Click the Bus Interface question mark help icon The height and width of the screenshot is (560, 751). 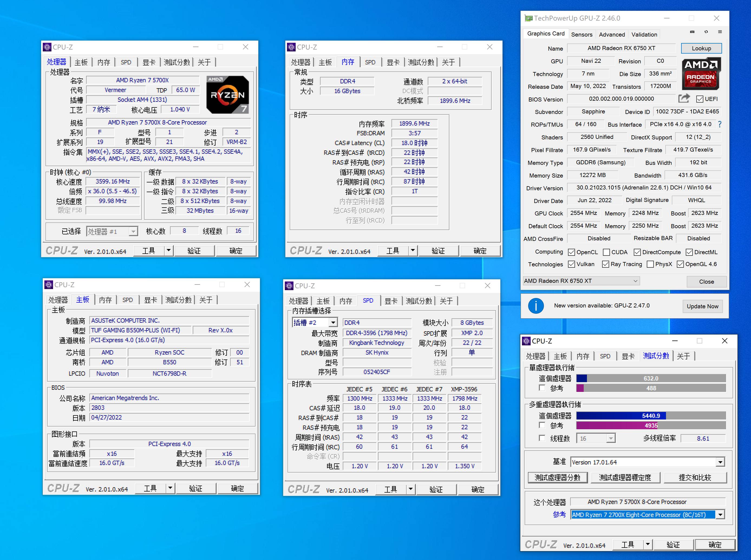720,125
